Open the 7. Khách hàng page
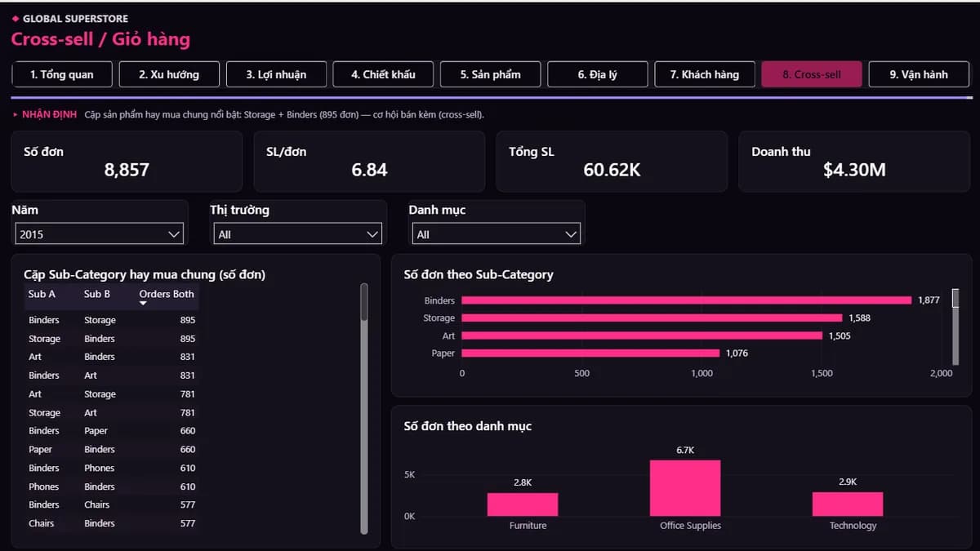This screenshot has height=551, width=980. tap(705, 74)
